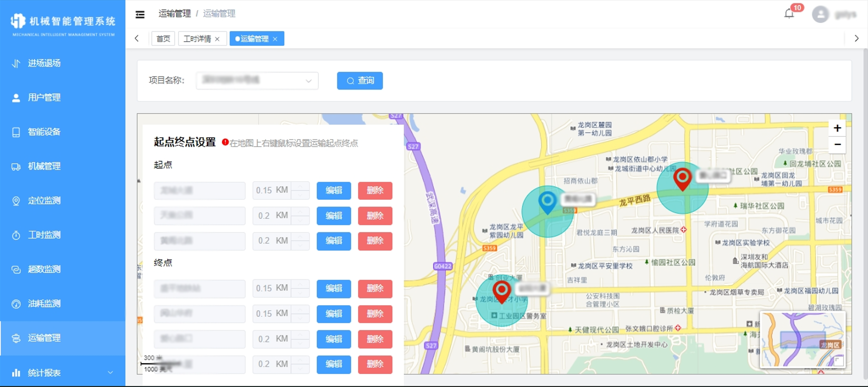Click 编辑 for the third 起点 row
This screenshot has height=387, width=868.
[334, 241]
